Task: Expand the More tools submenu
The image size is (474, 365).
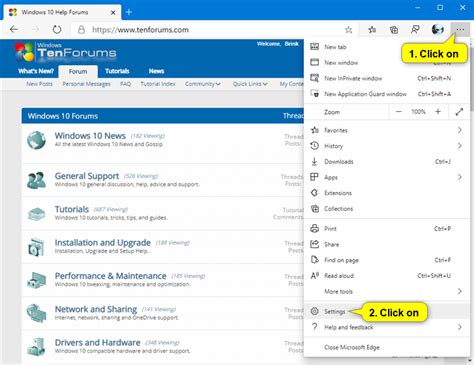Action: 387,291
